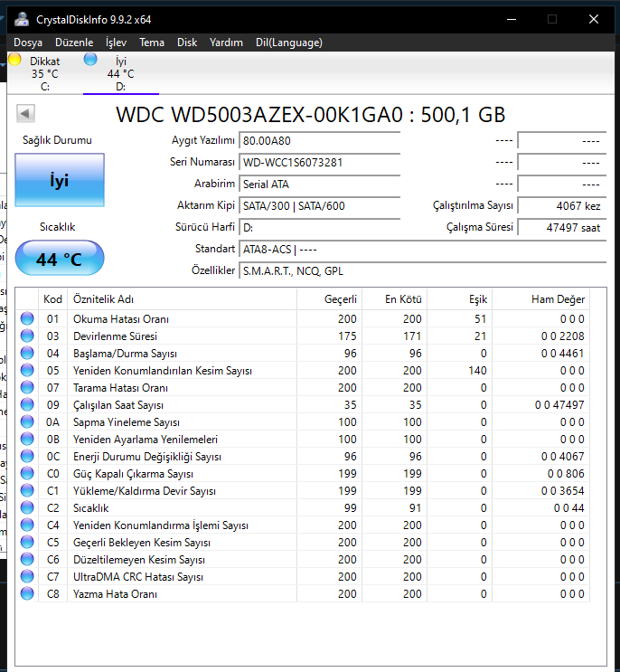Screen dimensions: 620x672
Task: Click the serial number field WD-WCC1S6073281
Action: (x=319, y=163)
